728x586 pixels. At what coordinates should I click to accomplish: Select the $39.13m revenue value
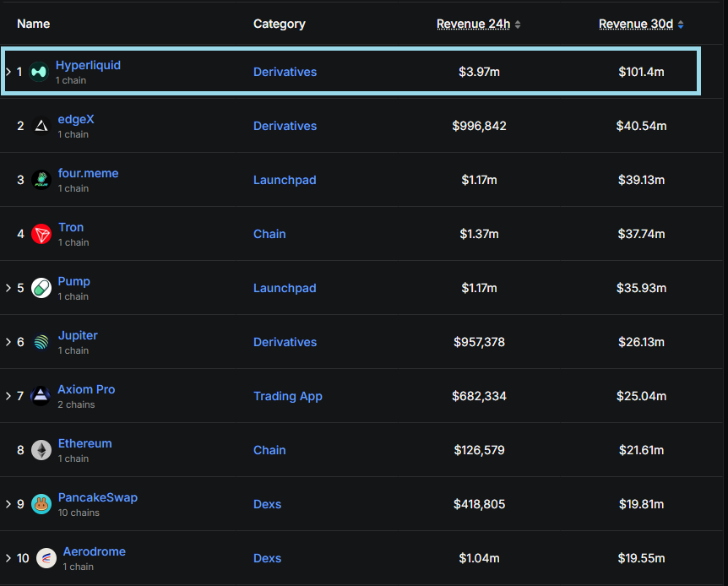click(641, 180)
